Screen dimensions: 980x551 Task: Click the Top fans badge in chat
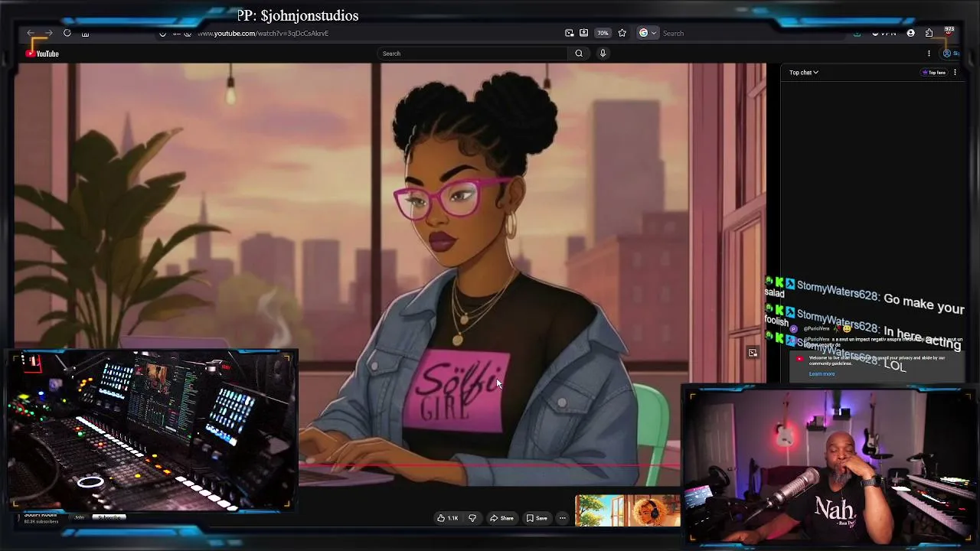tap(934, 73)
